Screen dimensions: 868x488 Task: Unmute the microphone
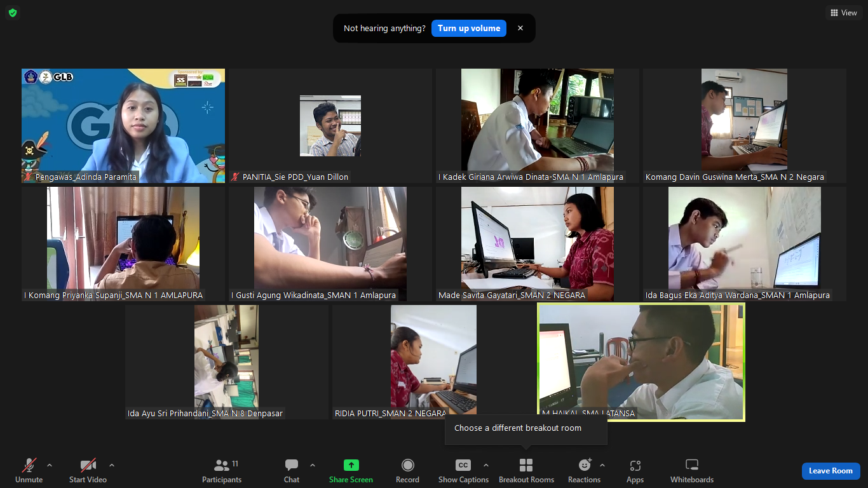(x=29, y=466)
